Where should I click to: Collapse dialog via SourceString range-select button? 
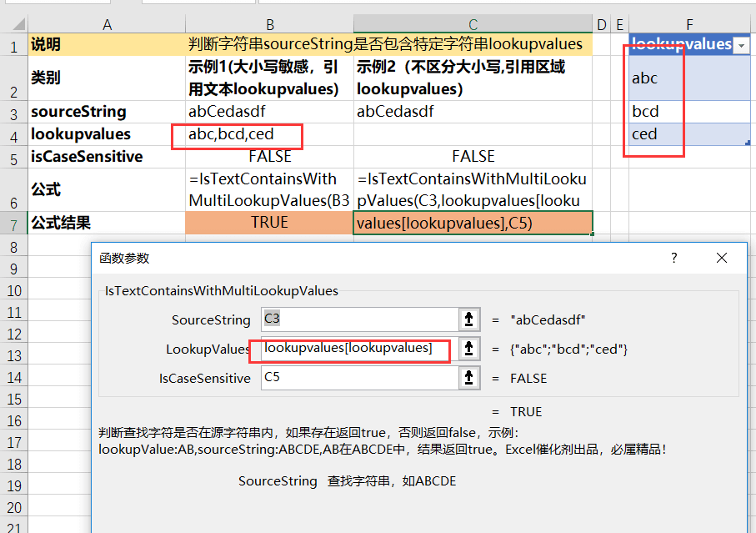[468, 319]
